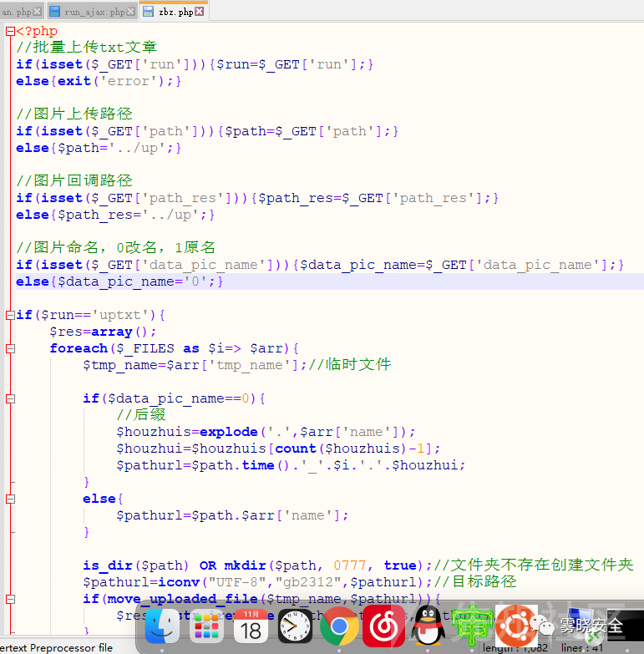Close the an.php tab

(x=37, y=12)
